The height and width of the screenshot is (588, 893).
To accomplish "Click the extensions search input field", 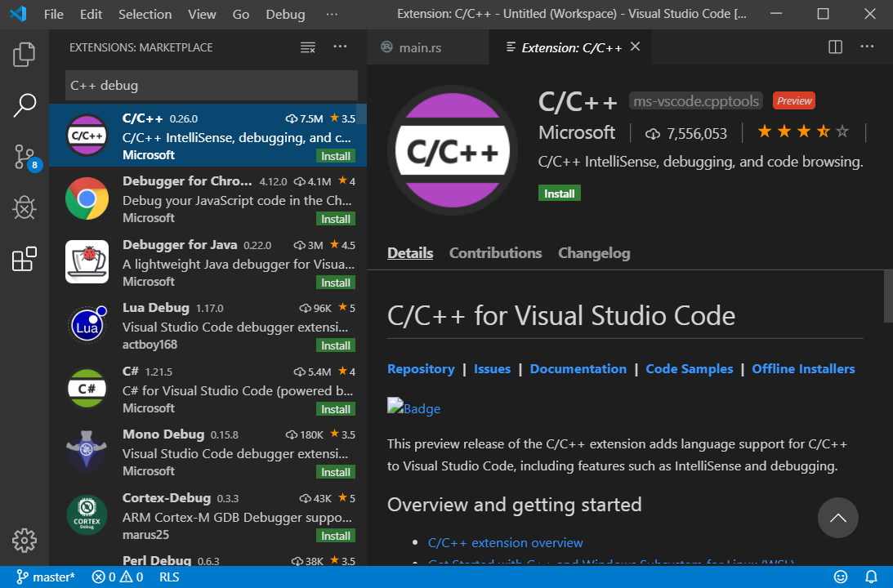I will [x=212, y=86].
